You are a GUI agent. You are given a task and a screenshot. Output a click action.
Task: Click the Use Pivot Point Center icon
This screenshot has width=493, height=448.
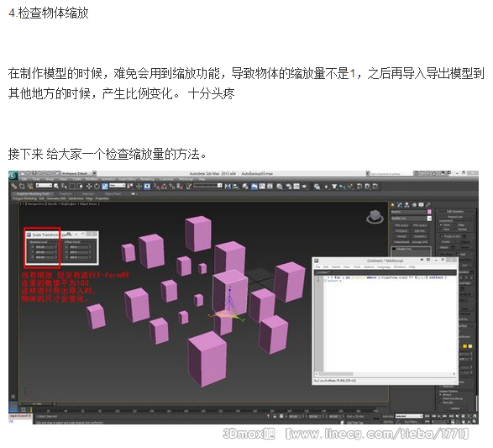(x=130, y=187)
